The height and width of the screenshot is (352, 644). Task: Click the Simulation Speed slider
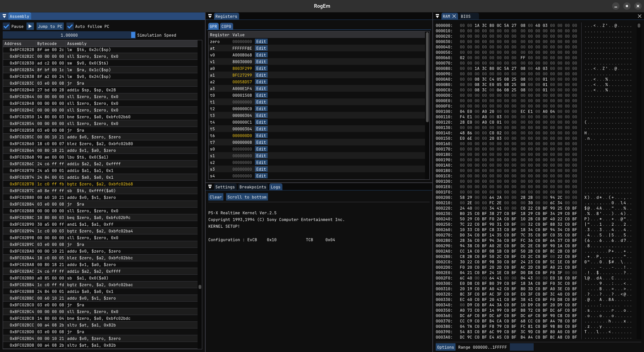69,35
